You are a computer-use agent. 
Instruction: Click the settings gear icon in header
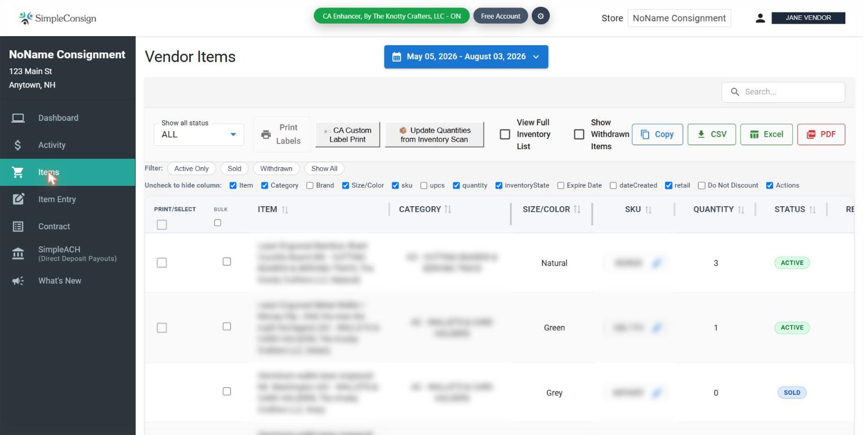pos(540,16)
